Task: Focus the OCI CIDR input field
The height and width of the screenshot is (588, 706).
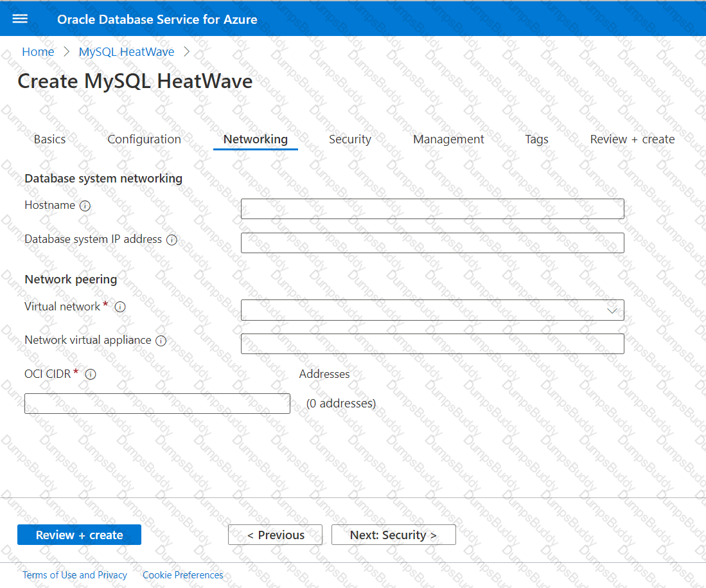Action: tap(157, 404)
